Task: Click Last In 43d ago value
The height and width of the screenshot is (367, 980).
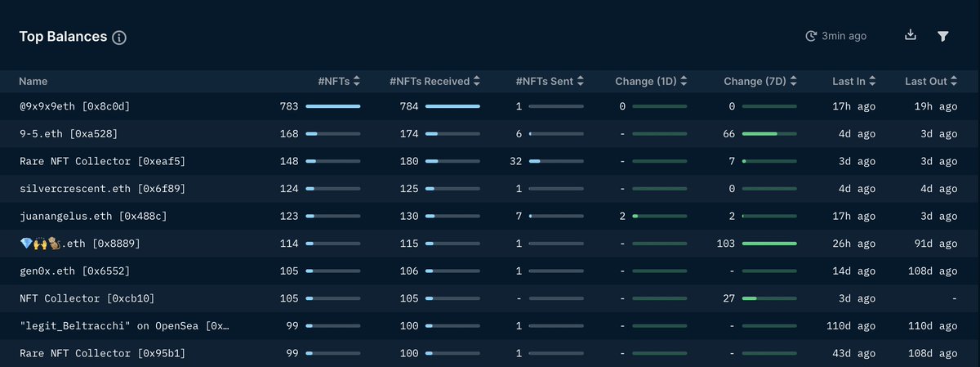Action: tap(854, 354)
